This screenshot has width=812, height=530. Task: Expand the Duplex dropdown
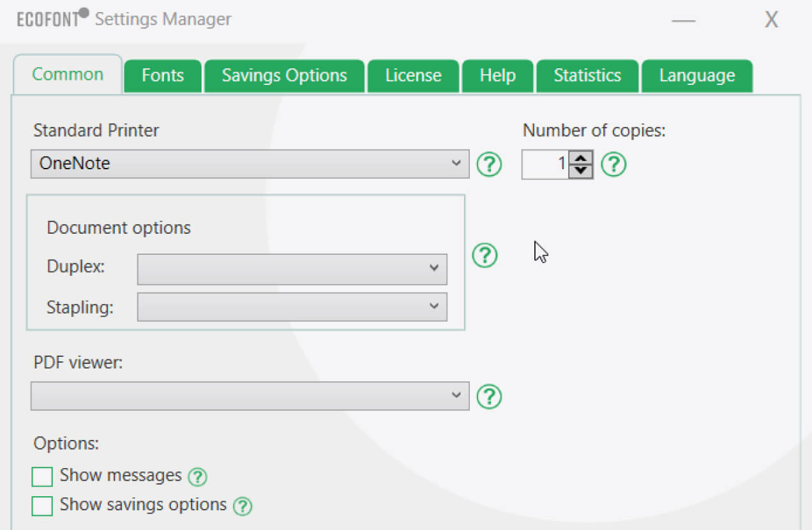(292, 268)
